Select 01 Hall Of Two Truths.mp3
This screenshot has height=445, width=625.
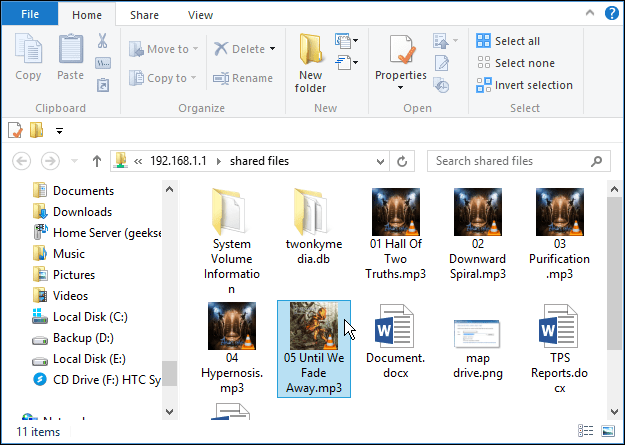click(395, 234)
